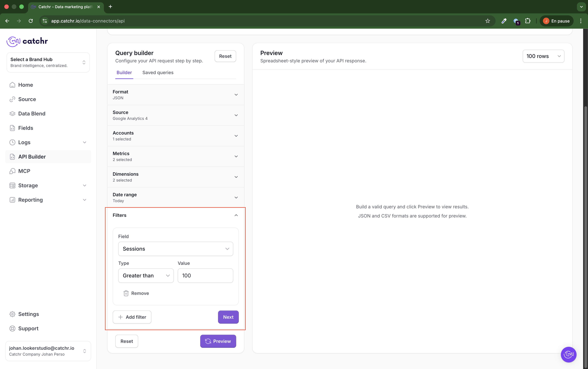
Task: Open the Field Sessions dropdown
Action: click(x=175, y=249)
